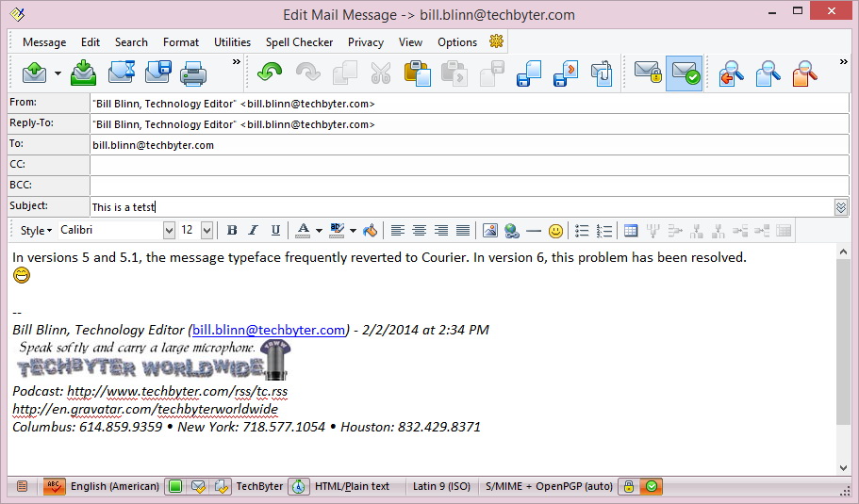The width and height of the screenshot is (859, 504).
Task: Click the Insert hyperlink globe icon
Action: coord(512,231)
